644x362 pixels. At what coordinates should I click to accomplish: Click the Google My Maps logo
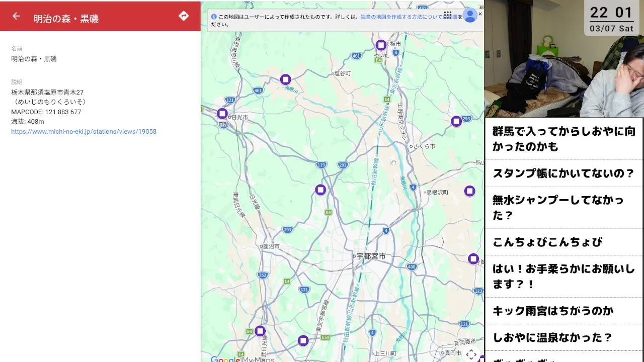pos(242,359)
